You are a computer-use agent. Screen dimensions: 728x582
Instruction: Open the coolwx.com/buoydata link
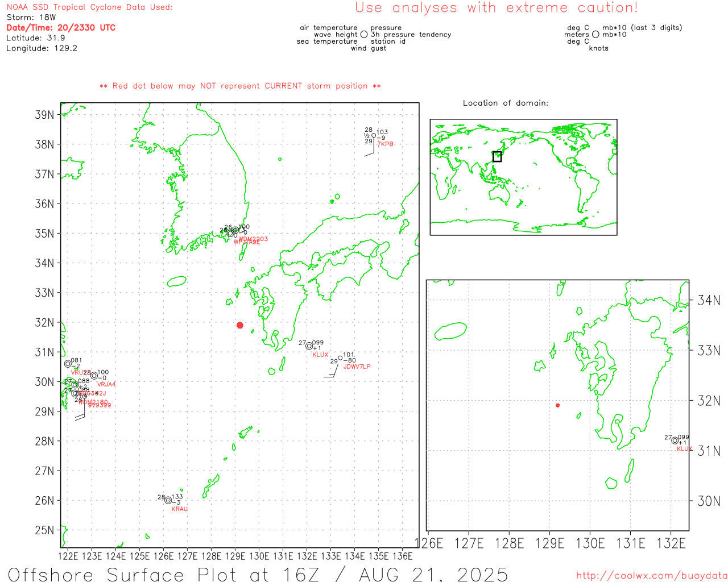click(652, 576)
